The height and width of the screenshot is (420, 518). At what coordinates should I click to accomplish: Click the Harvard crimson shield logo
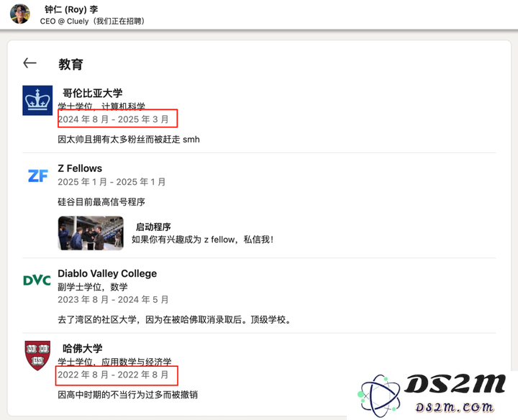coord(37,355)
